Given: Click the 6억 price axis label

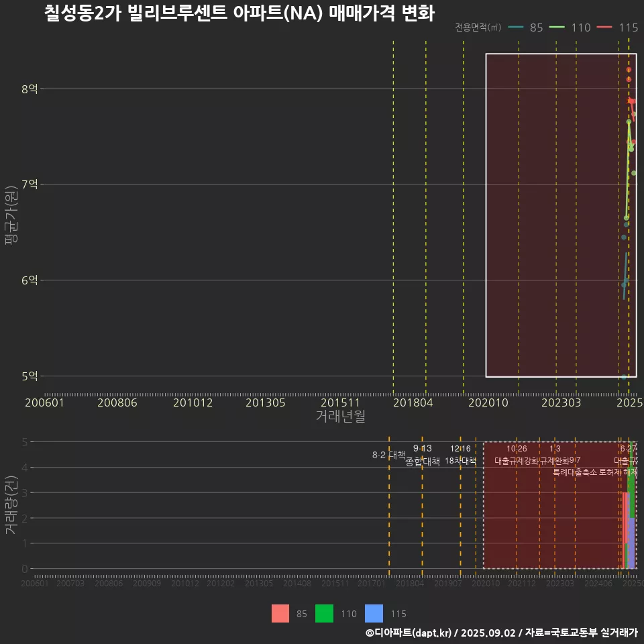Looking at the screenshot, I should 30,280.
